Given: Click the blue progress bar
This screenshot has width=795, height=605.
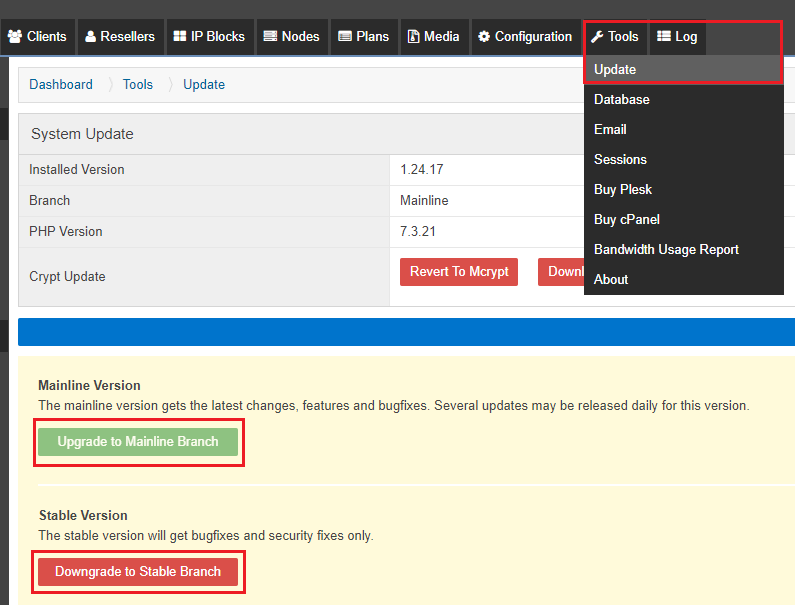Looking at the screenshot, I should (x=406, y=332).
